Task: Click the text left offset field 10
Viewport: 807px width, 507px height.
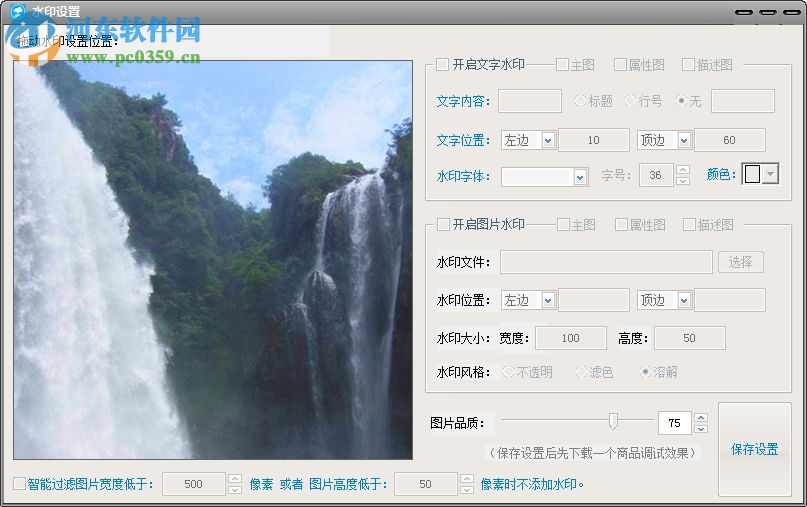Action: [x=594, y=140]
